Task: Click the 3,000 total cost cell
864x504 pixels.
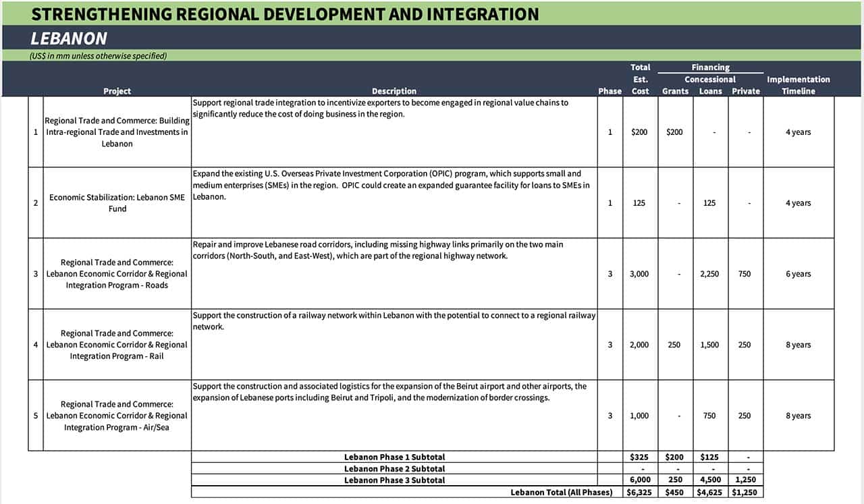Action: tap(639, 274)
